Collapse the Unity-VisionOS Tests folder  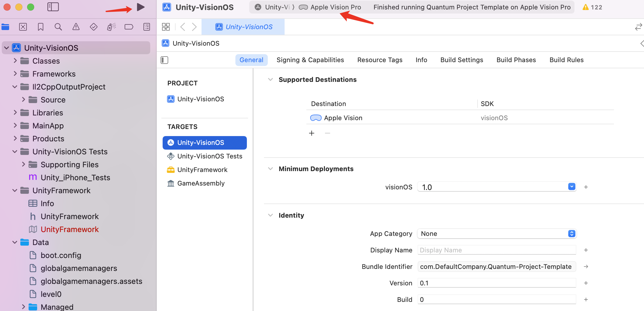pos(15,151)
